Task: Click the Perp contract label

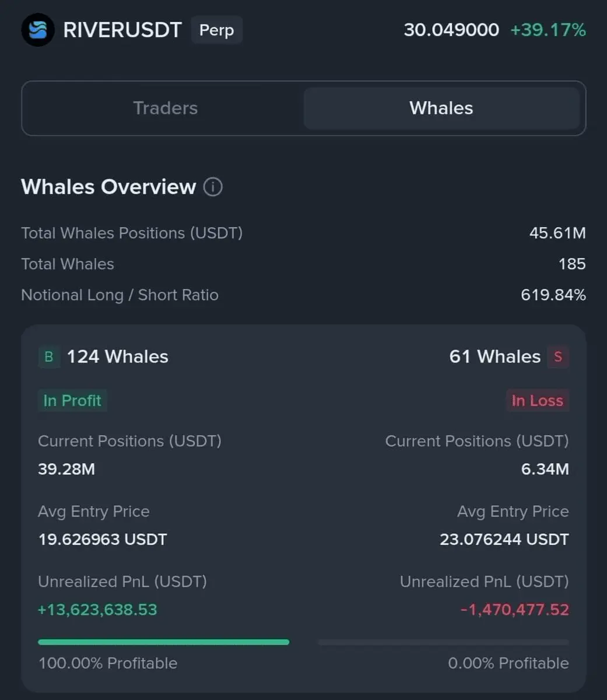Action: pos(216,30)
